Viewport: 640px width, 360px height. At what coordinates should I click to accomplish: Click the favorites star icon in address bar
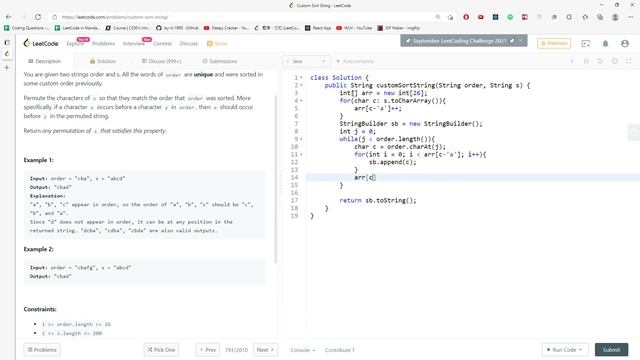(x=450, y=17)
